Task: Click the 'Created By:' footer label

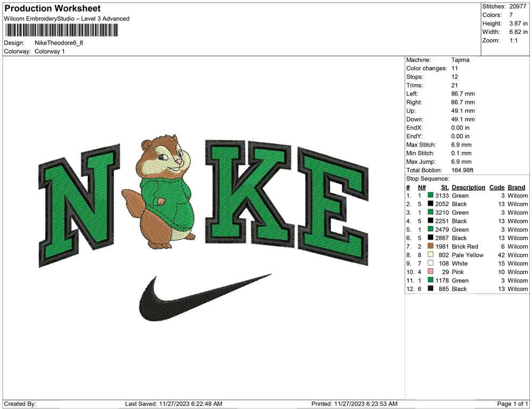Action: 20,404
